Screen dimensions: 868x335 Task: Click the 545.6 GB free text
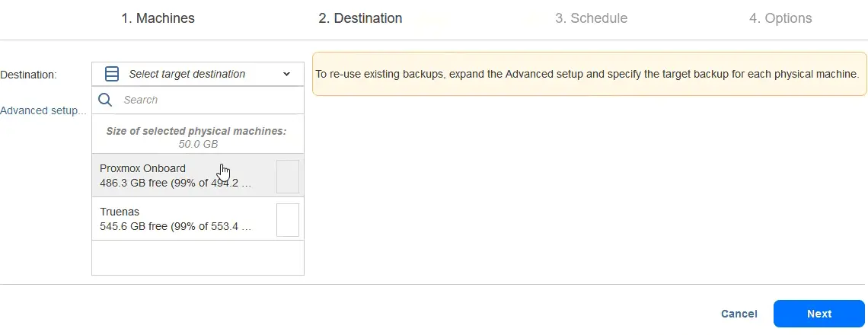click(175, 226)
